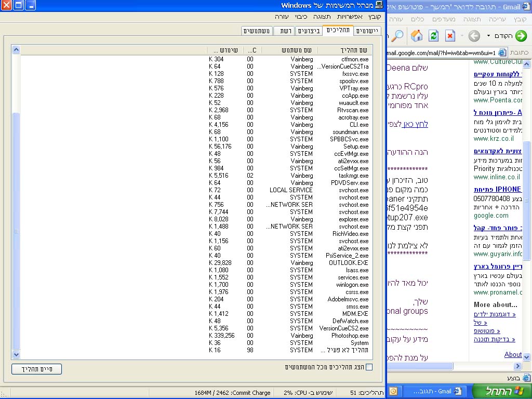Open the Home page icon
Viewport: 532px width, 399px height.
pyautogui.click(x=417, y=36)
